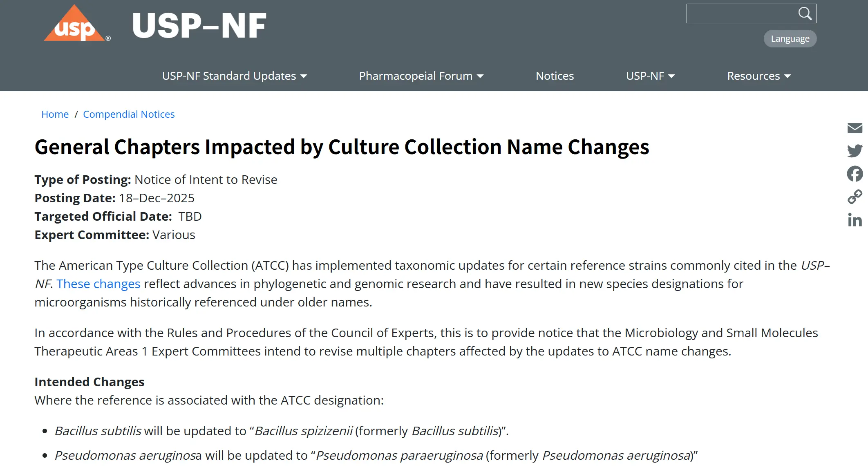Share page via email icon
The height and width of the screenshot is (472, 868).
click(x=855, y=128)
